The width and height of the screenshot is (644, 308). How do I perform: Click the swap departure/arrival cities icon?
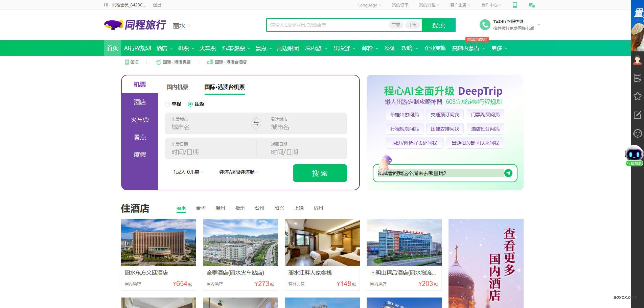tap(256, 123)
